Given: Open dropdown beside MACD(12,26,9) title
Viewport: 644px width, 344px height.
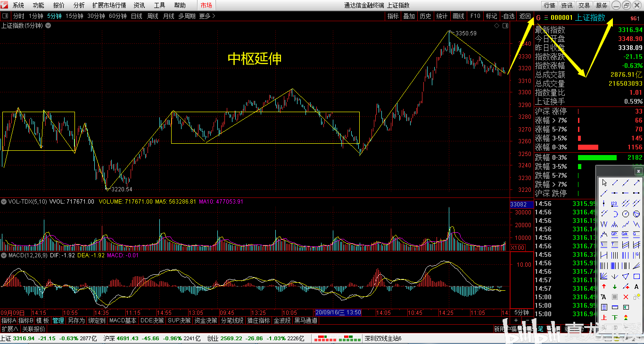Looking at the screenshot, I should pos(4,255).
